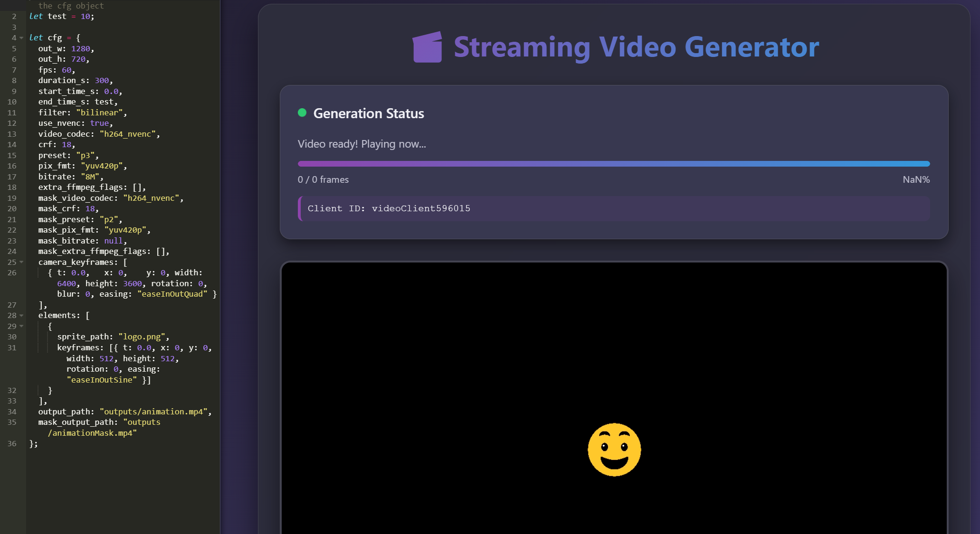Click the bitrate "8M" string

pyautogui.click(x=90, y=177)
